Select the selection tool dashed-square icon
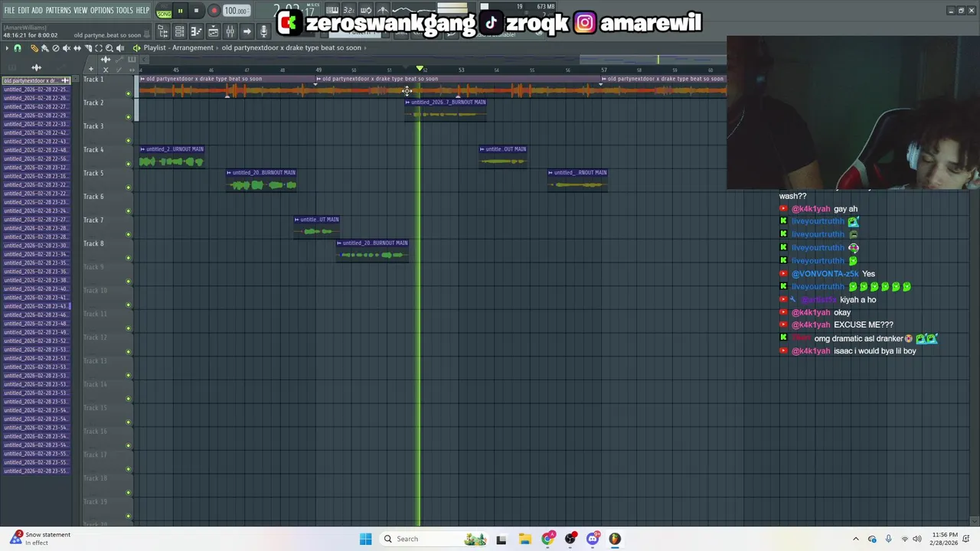Image resolution: width=980 pixels, height=551 pixels. click(x=99, y=48)
